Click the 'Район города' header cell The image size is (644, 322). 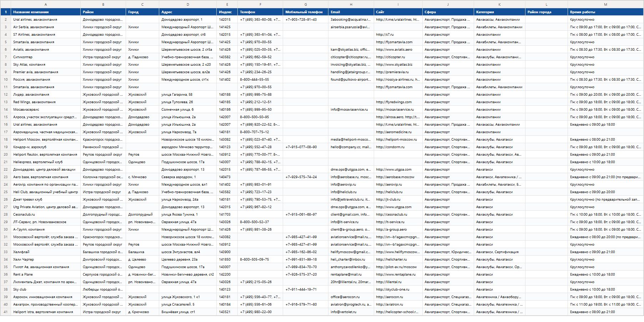click(547, 12)
